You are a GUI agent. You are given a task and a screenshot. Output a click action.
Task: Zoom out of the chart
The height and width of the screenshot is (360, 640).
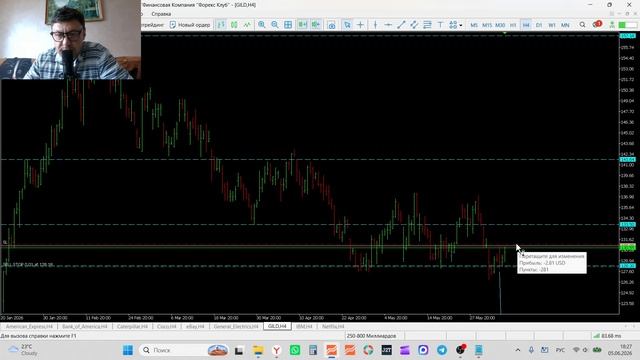click(x=275, y=25)
